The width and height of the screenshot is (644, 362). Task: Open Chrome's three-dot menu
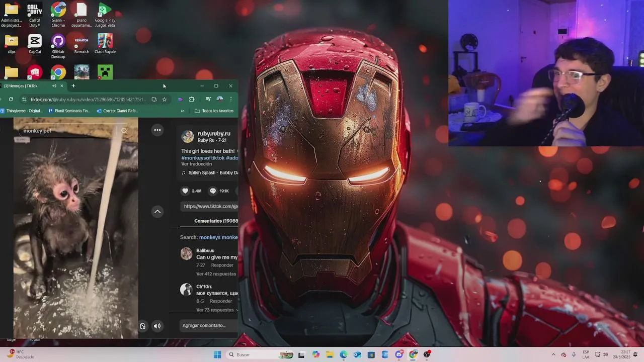(x=231, y=99)
